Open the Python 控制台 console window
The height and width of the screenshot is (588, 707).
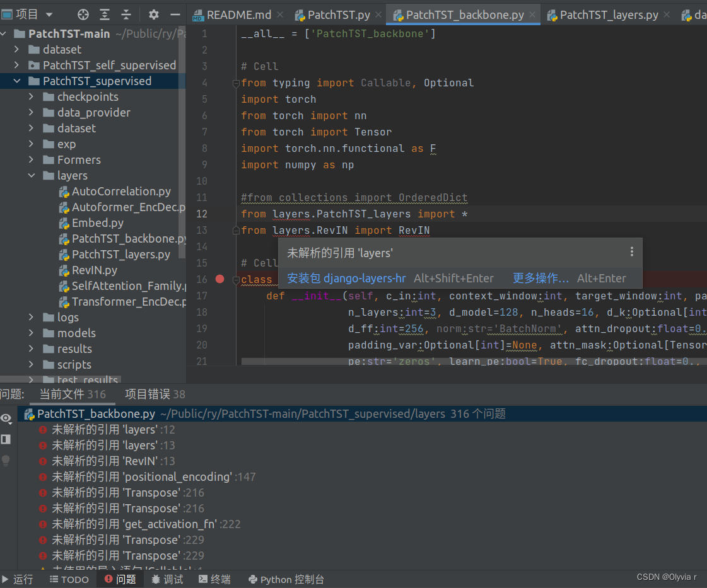286,579
